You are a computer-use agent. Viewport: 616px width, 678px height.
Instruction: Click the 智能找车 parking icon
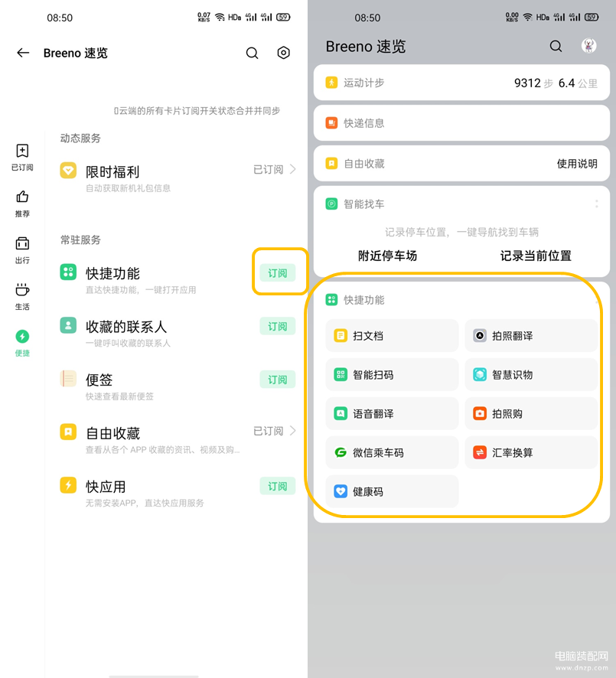(331, 204)
